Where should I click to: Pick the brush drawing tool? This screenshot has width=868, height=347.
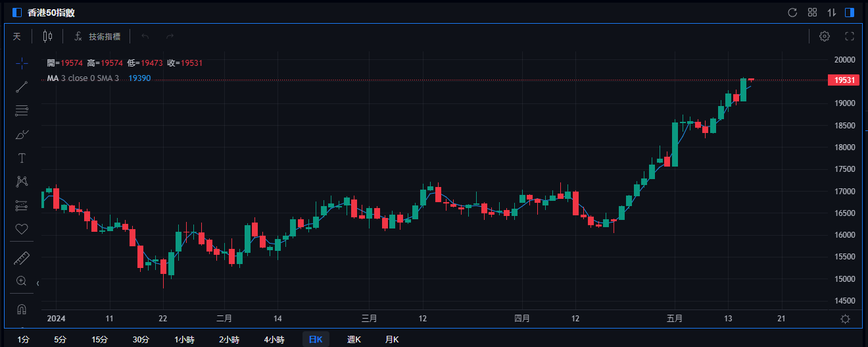click(22, 134)
